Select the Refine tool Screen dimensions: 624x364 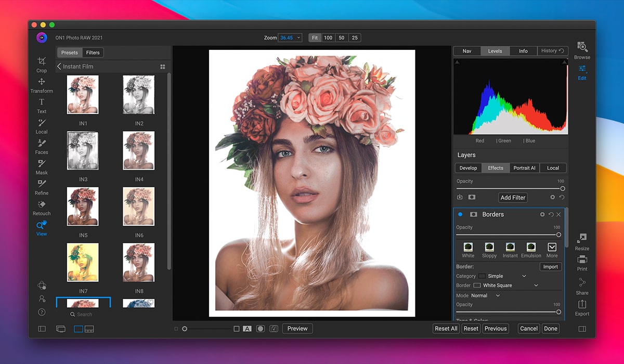[42, 184]
